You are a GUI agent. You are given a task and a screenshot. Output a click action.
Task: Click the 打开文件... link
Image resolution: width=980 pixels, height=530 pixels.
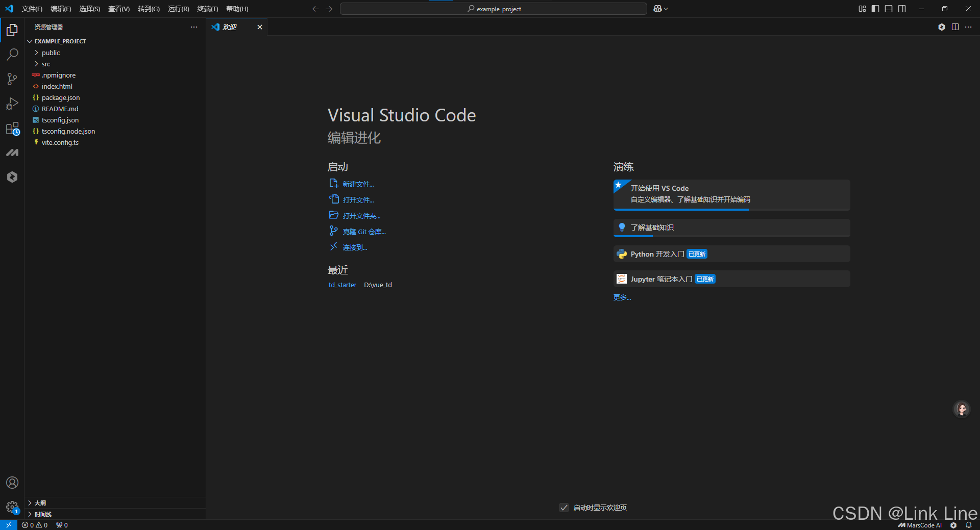point(358,200)
